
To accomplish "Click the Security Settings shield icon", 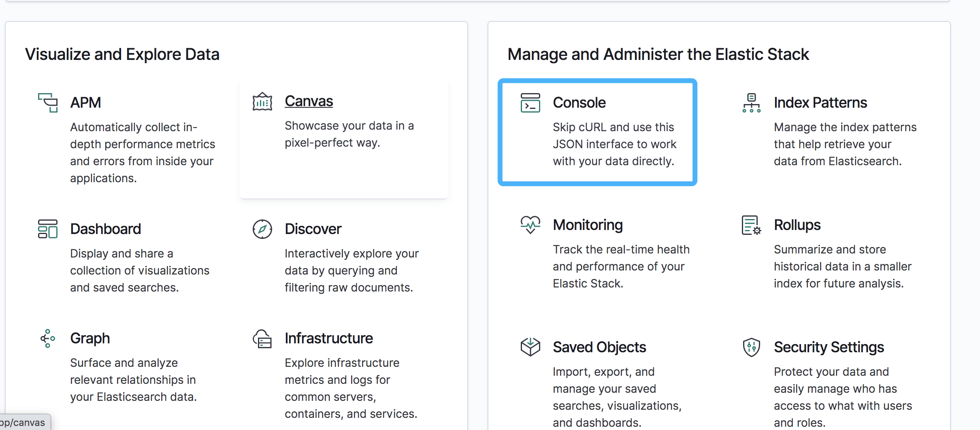I will 751,347.
